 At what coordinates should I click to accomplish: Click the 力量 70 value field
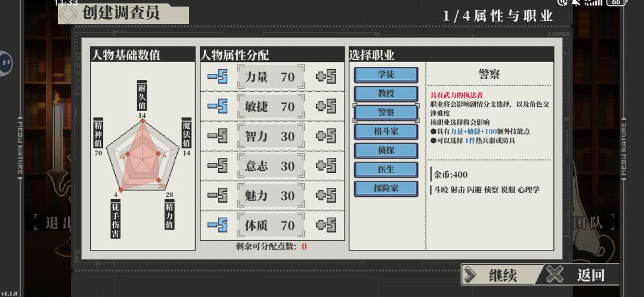point(271,77)
